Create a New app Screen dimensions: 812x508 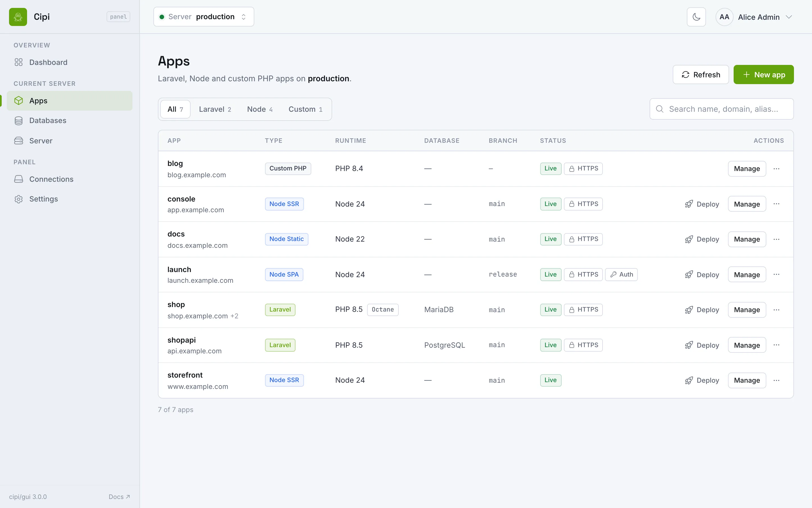(x=763, y=75)
